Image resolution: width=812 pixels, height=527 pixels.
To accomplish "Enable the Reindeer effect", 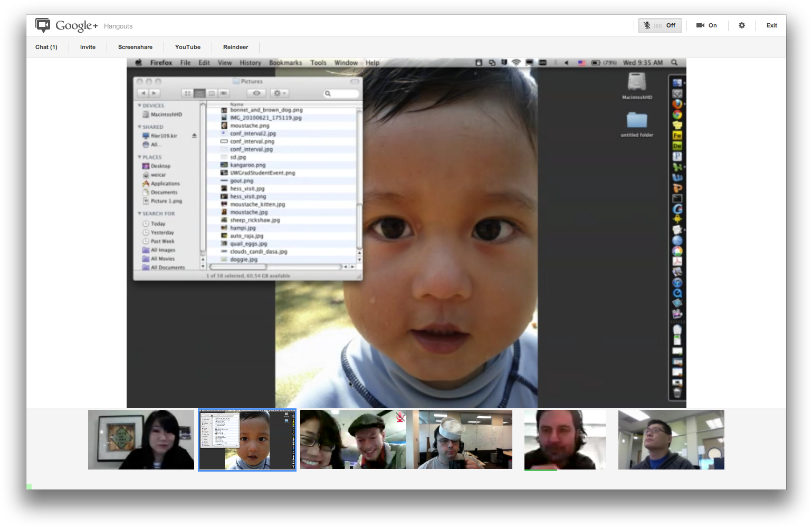I will coord(235,47).
